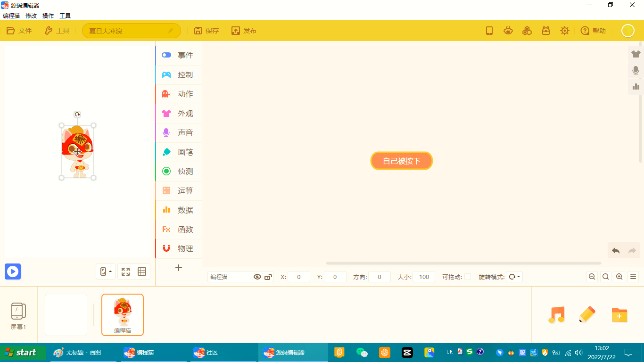The width and height of the screenshot is (644, 362).
Task: Open the costume T-shirt side panel
Action: pyautogui.click(x=636, y=54)
